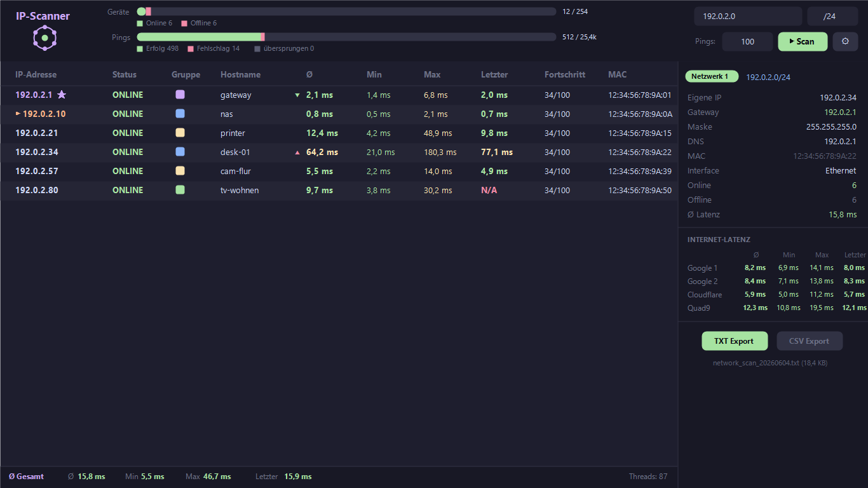The height and width of the screenshot is (488, 868).
Task: Click the 192.0.2.0/24 network label
Action: [768, 77]
